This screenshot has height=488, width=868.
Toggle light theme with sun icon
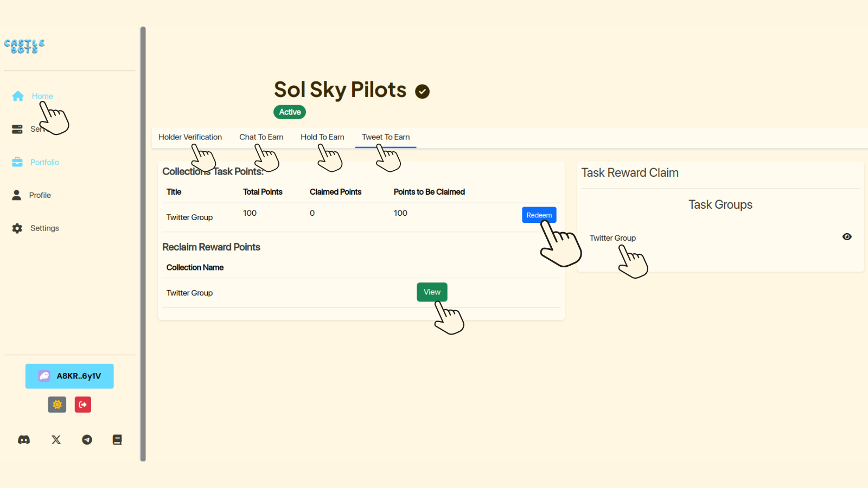[57, 404]
